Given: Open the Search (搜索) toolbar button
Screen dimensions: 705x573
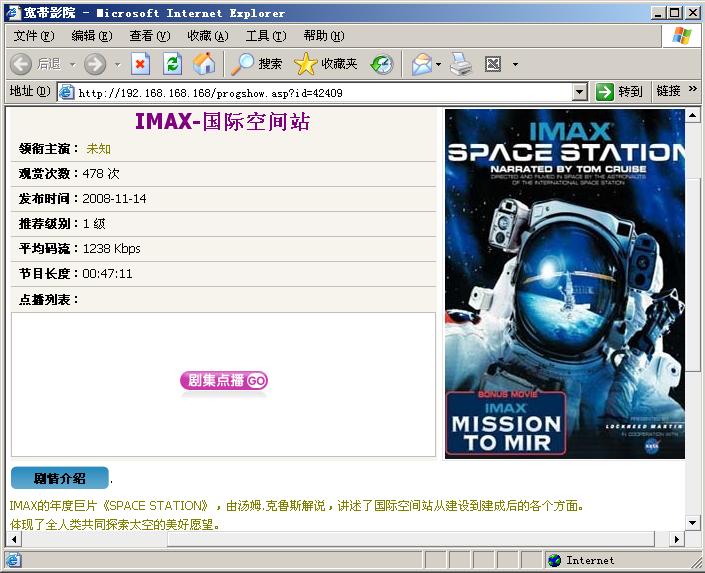Looking at the screenshot, I should click(256, 64).
